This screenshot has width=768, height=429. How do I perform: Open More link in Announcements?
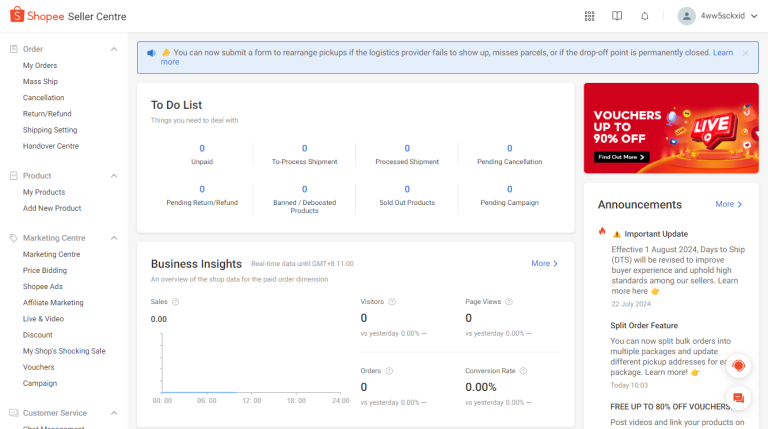coord(729,204)
